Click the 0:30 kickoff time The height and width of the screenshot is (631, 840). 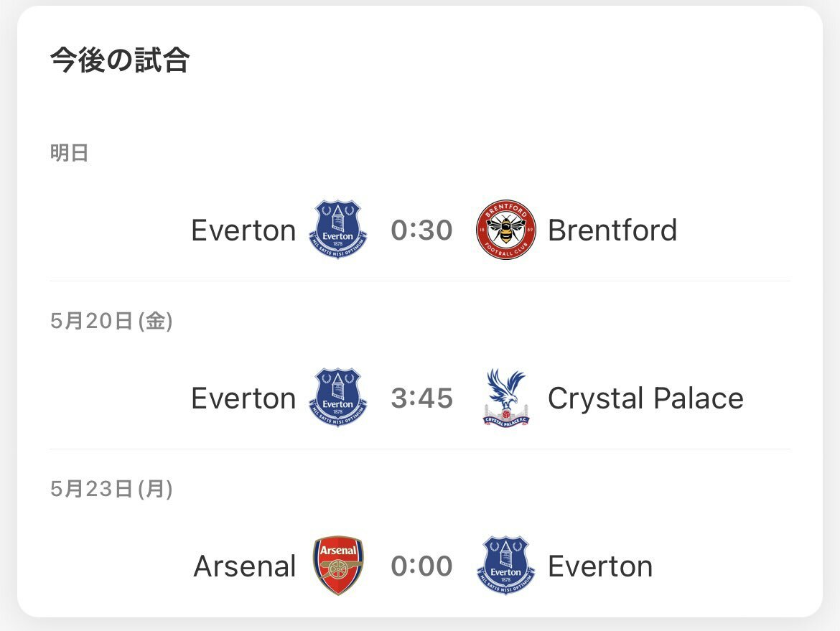coord(421,230)
